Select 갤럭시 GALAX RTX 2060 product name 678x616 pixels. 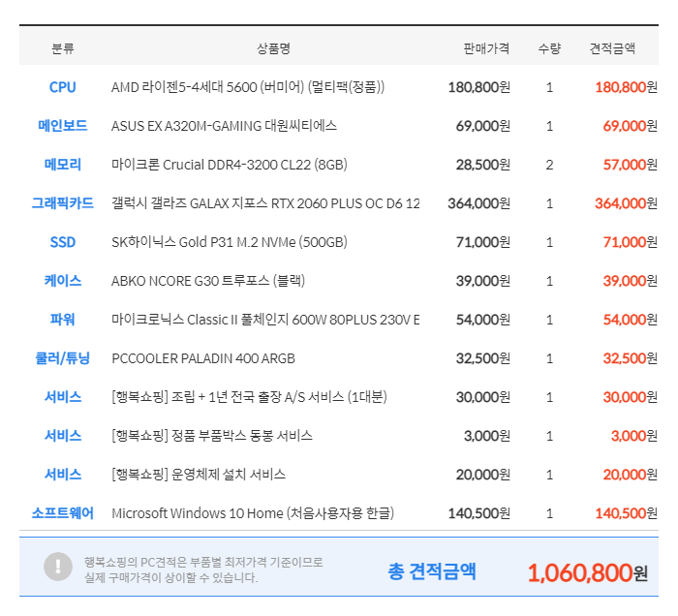(x=265, y=203)
